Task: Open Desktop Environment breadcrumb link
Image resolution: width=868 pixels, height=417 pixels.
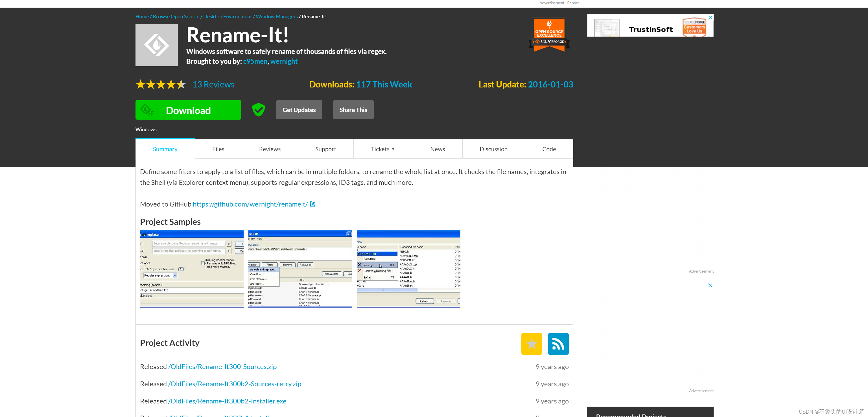Action: coord(228,16)
